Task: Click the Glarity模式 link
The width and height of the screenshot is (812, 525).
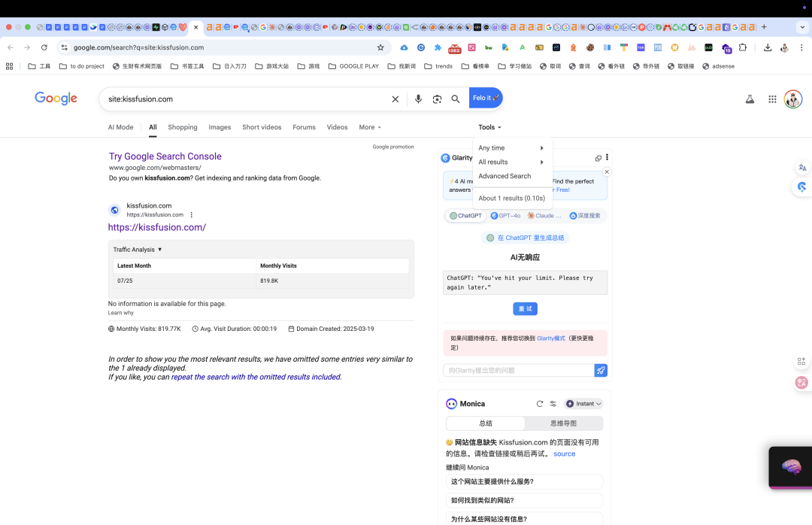Action: [551, 338]
